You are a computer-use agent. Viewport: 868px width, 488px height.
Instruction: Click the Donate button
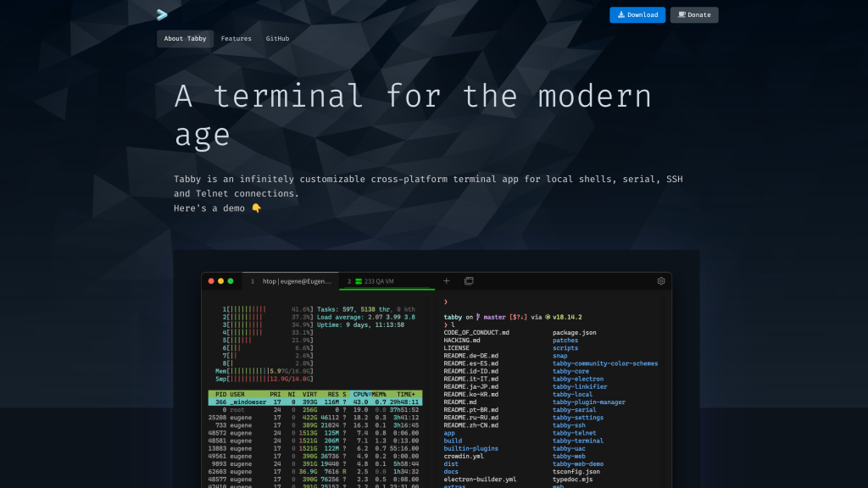click(x=694, y=15)
